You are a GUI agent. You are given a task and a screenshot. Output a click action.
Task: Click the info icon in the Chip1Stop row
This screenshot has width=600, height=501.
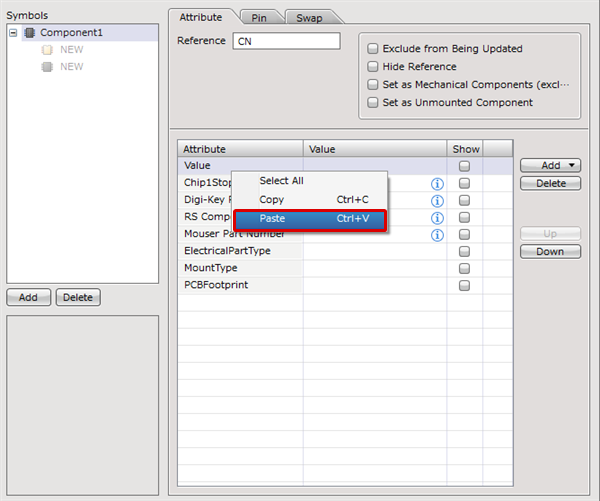437,184
